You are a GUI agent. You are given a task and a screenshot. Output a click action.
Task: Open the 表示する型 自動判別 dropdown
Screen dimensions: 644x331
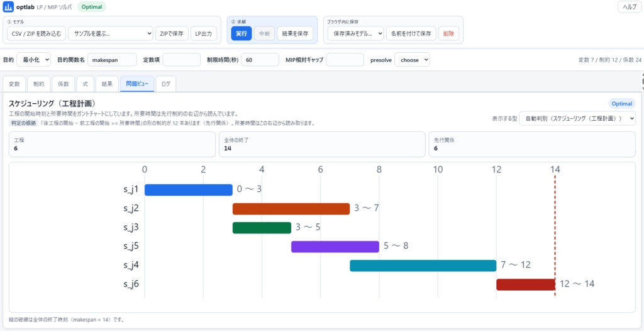577,118
